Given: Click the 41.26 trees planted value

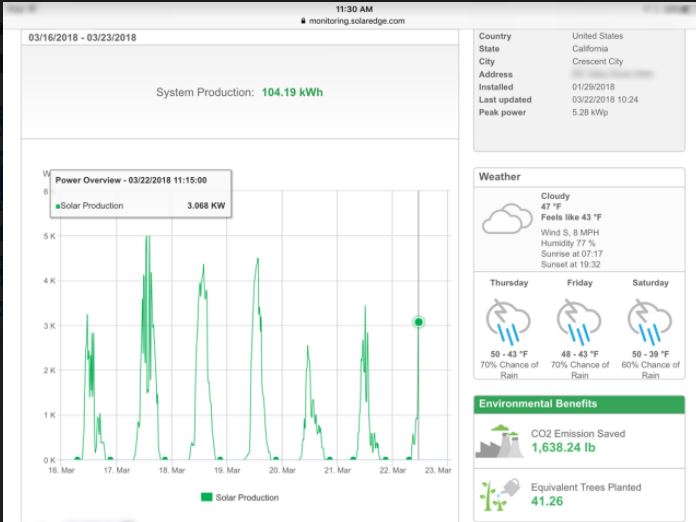Looking at the screenshot, I should click(x=547, y=501).
